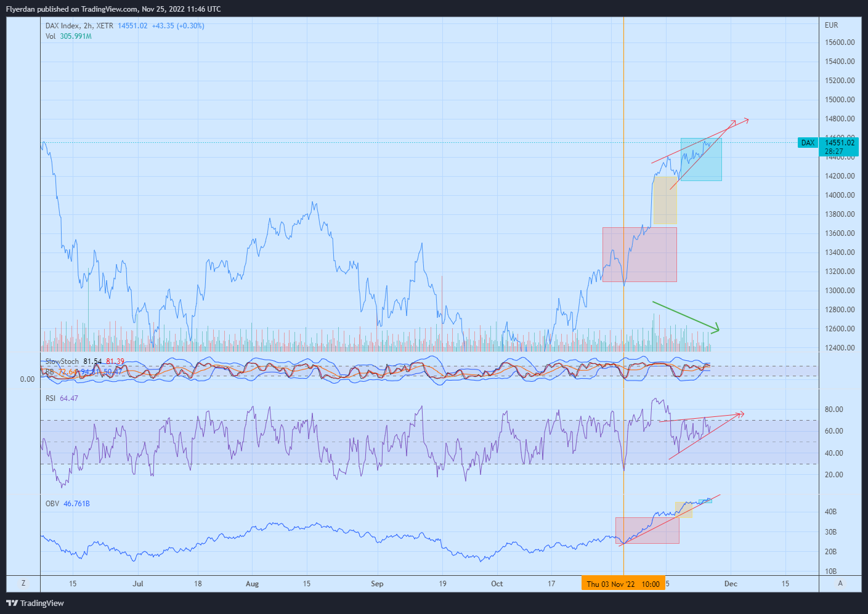Select the 19 date label on time axis

click(x=443, y=584)
